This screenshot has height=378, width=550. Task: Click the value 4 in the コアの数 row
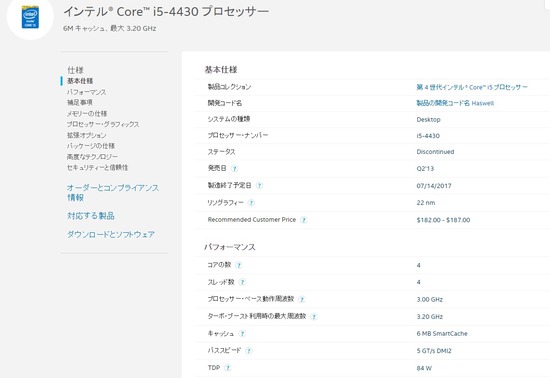pos(418,265)
